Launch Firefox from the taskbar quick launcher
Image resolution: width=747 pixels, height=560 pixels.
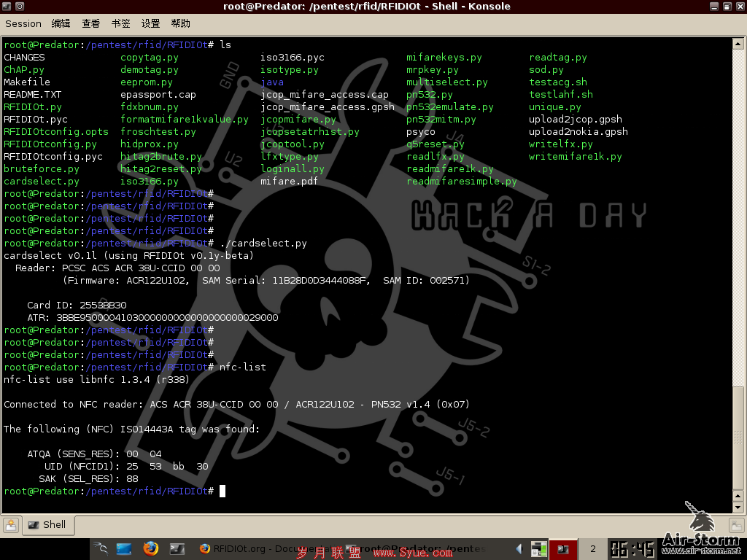(x=150, y=548)
